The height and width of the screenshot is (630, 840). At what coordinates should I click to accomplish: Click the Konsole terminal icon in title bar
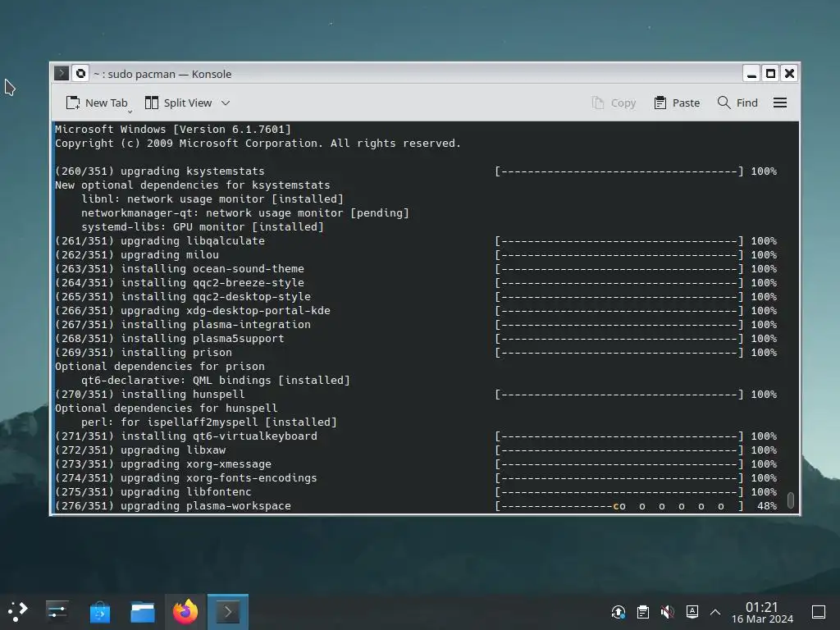[62, 73]
